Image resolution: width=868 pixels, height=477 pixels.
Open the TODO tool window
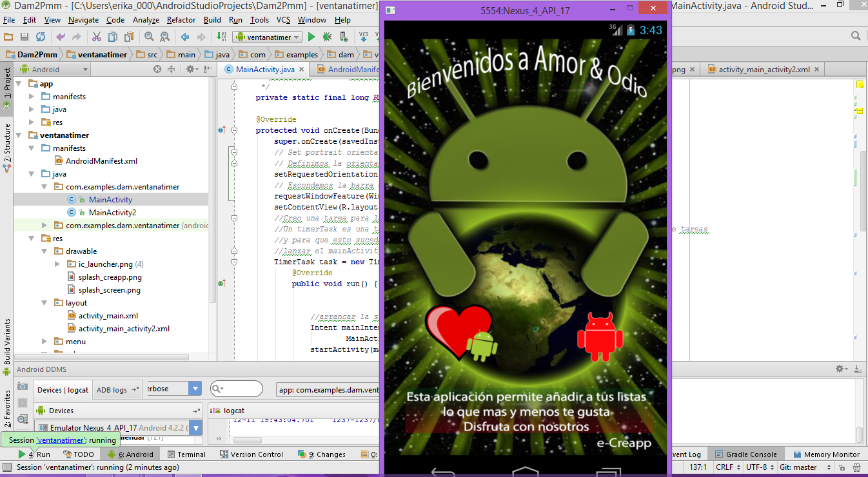click(x=79, y=454)
